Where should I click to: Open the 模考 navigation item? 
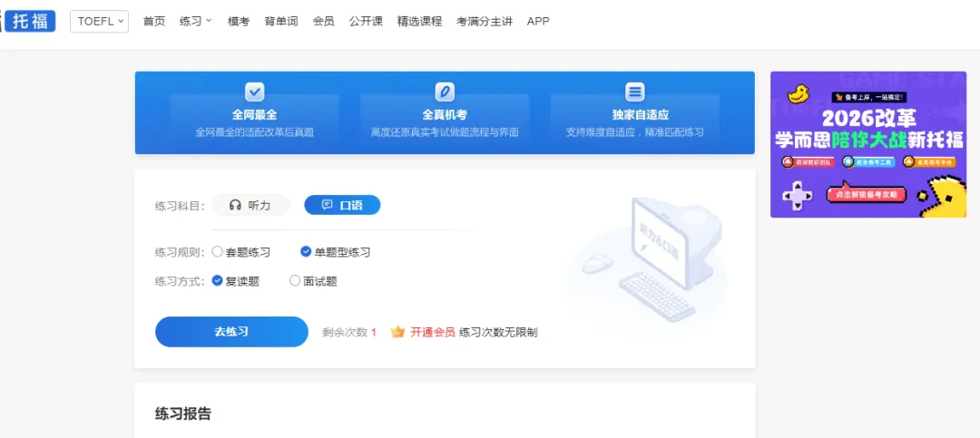click(238, 21)
